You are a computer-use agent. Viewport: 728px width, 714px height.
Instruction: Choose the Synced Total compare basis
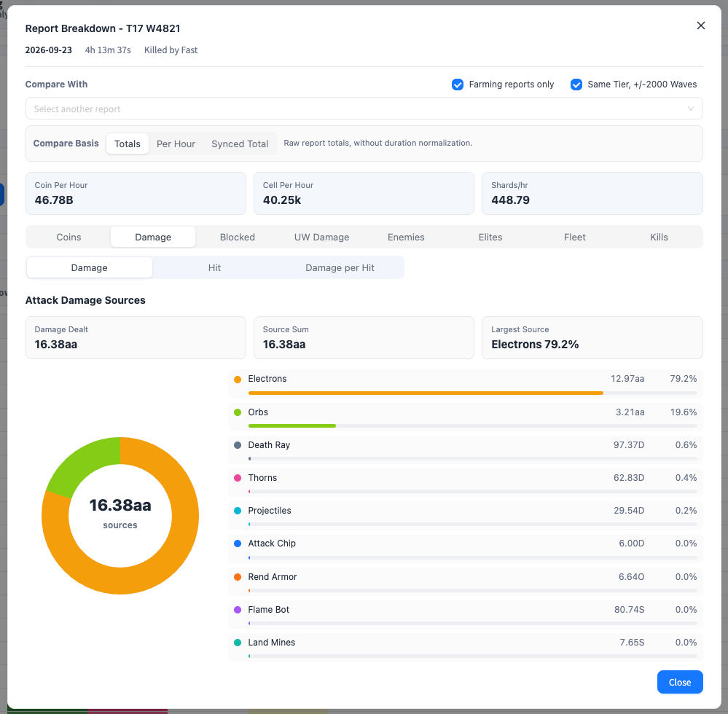click(240, 144)
